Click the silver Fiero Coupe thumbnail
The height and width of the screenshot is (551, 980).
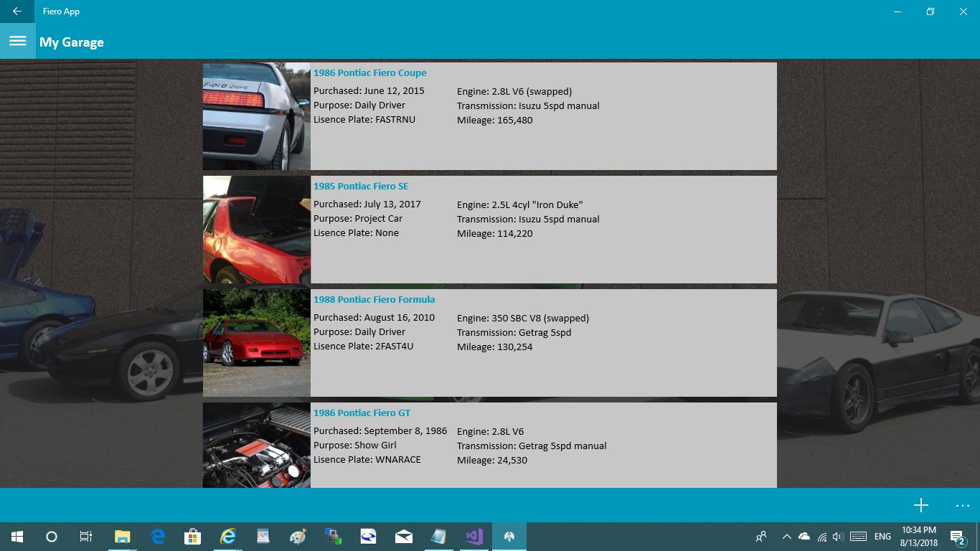click(x=257, y=116)
